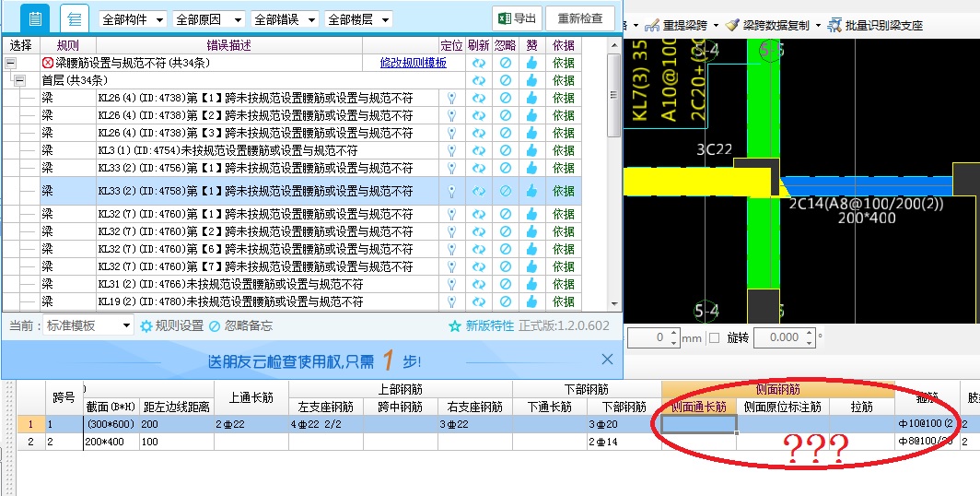Open 规则设置 rule settings

(x=172, y=325)
